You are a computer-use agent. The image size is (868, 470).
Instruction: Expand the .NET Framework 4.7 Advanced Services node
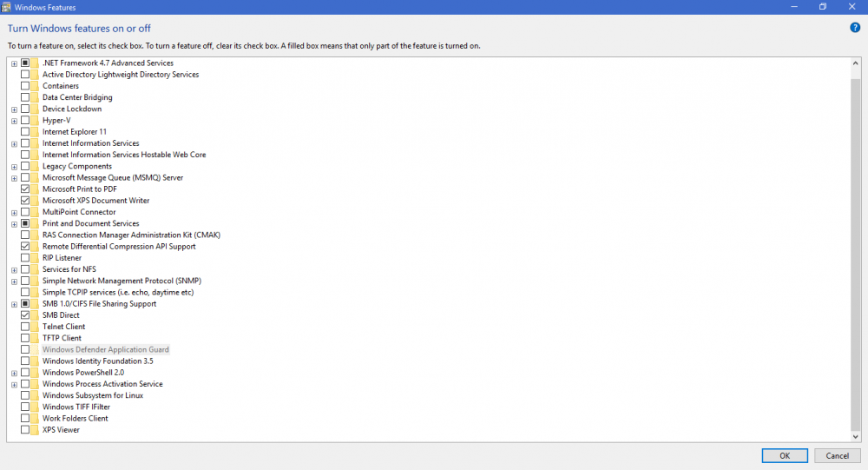[14, 63]
